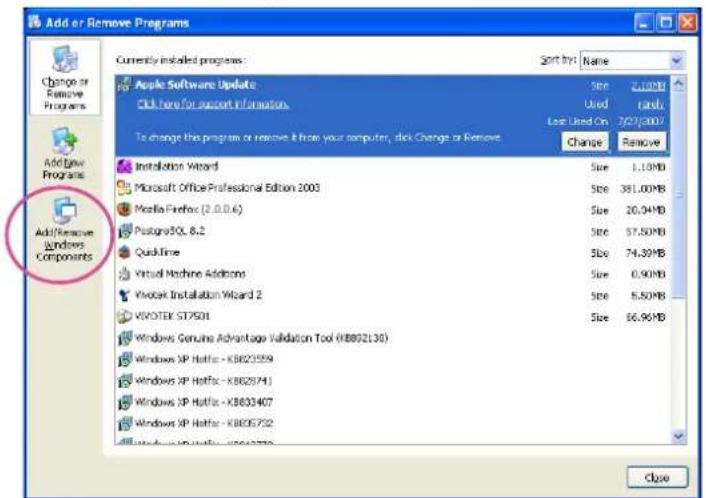Click the Remove button
The image size is (706, 498).
pyautogui.click(x=641, y=142)
